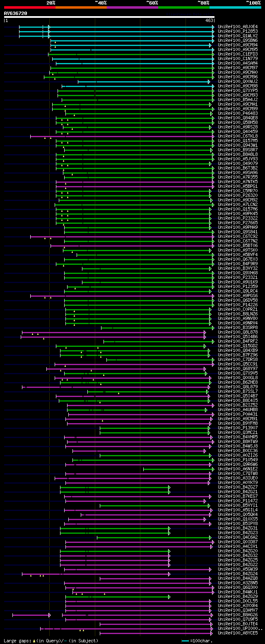Select the UniRef100_Q8L878 entry

(238, 332)
